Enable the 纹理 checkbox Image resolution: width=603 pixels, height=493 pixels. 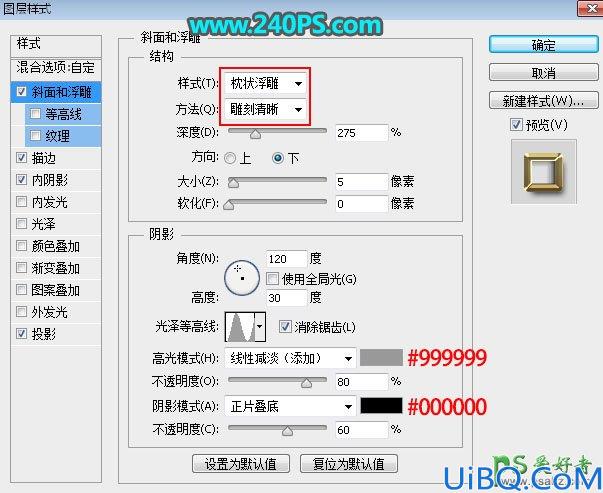pos(35,135)
